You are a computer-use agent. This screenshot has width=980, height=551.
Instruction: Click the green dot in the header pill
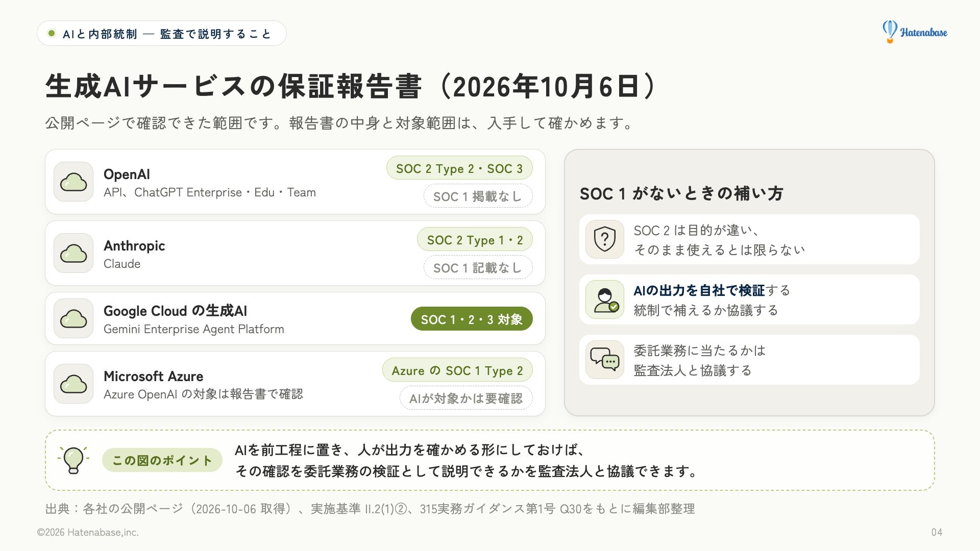tap(51, 34)
